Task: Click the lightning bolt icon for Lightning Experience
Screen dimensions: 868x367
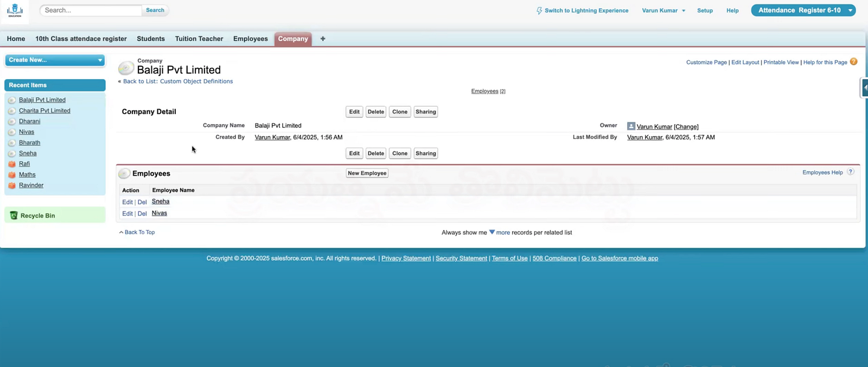Action: pyautogui.click(x=539, y=11)
